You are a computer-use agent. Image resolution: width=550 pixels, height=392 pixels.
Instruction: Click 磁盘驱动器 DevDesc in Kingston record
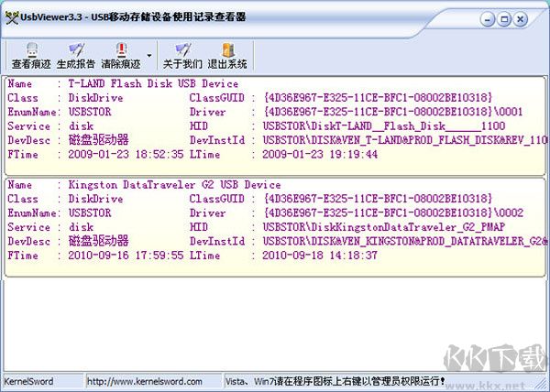pyautogui.click(x=99, y=241)
